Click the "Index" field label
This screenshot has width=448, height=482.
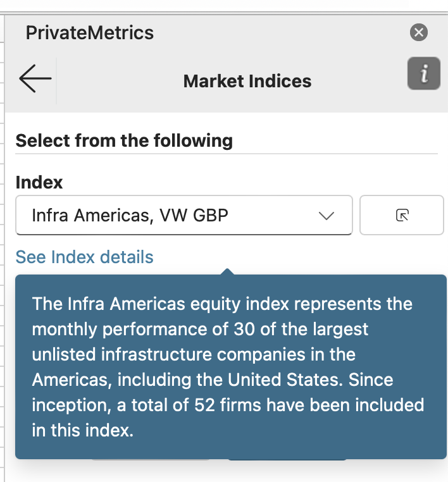click(39, 183)
